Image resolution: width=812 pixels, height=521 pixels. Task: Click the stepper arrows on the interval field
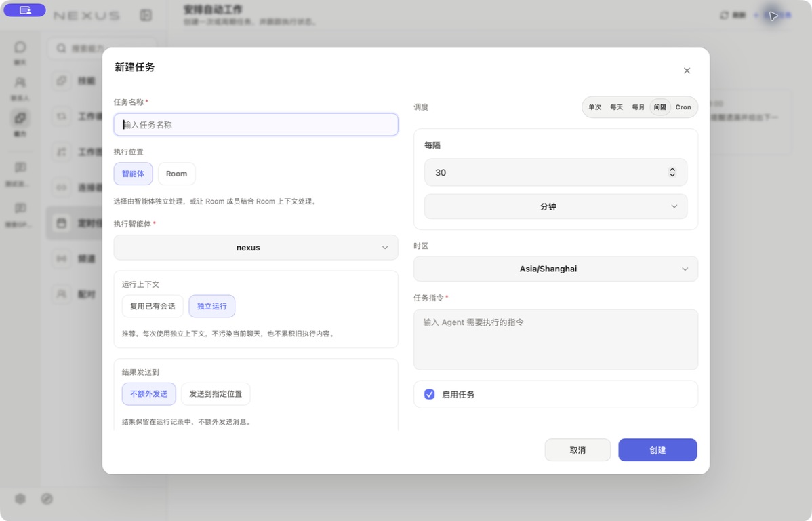[x=672, y=172]
